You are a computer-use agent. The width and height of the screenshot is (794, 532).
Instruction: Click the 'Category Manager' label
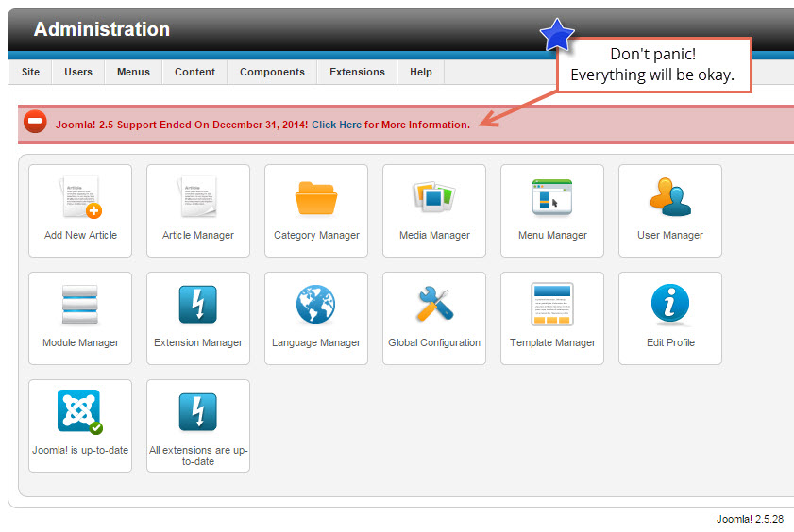click(316, 235)
